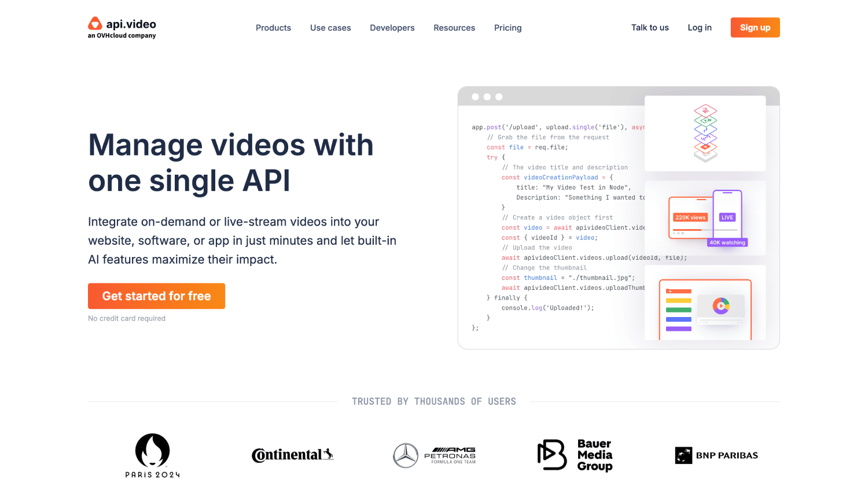Open the Use cases menu

330,28
